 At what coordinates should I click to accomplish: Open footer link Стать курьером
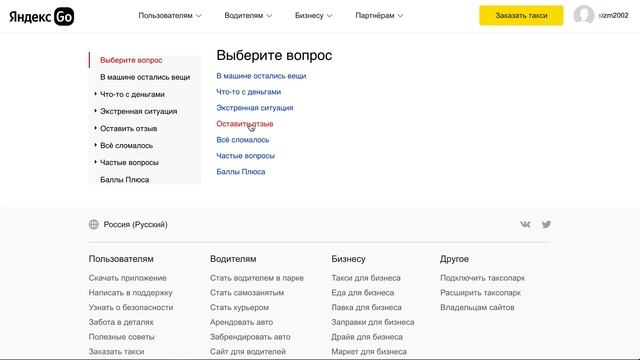coord(239,307)
